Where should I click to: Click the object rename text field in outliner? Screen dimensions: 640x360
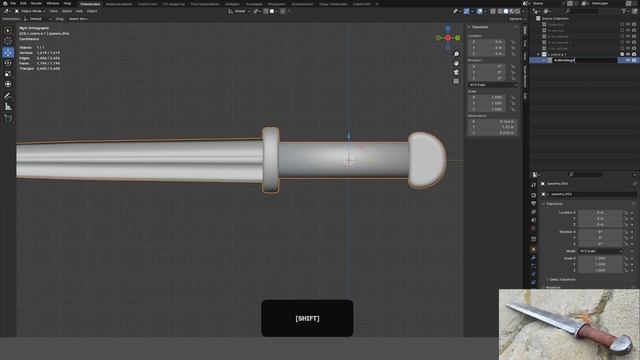click(x=584, y=60)
